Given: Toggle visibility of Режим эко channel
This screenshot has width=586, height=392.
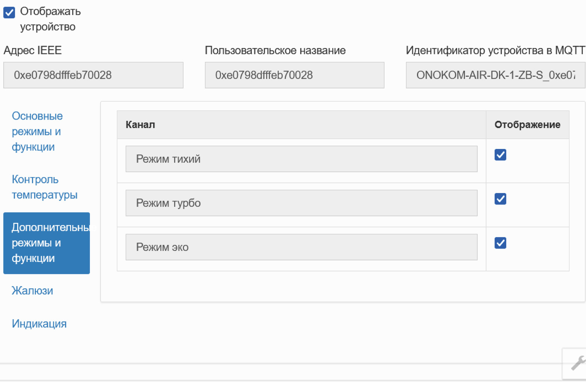Looking at the screenshot, I should 500,243.
